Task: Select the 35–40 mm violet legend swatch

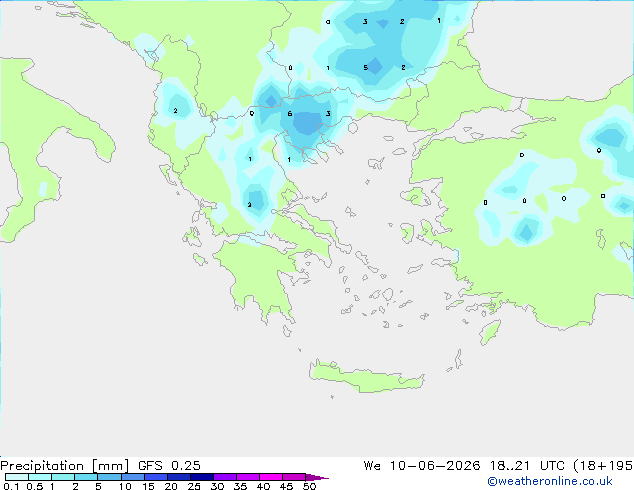Action: point(248,477)
